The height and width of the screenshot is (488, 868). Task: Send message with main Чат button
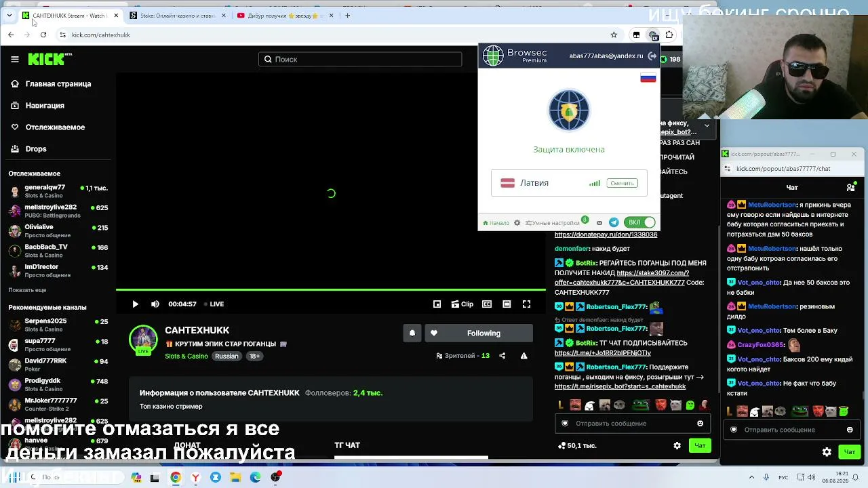coord(700,445)
